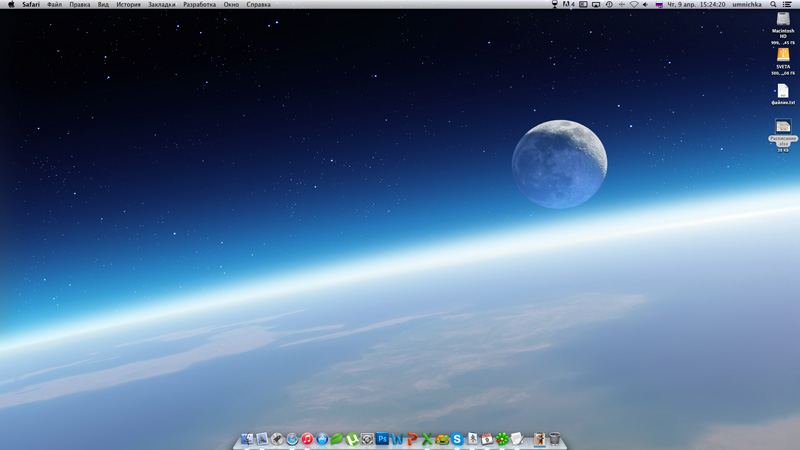
Task: Open the Правка menu
Action: pos(80,5)
